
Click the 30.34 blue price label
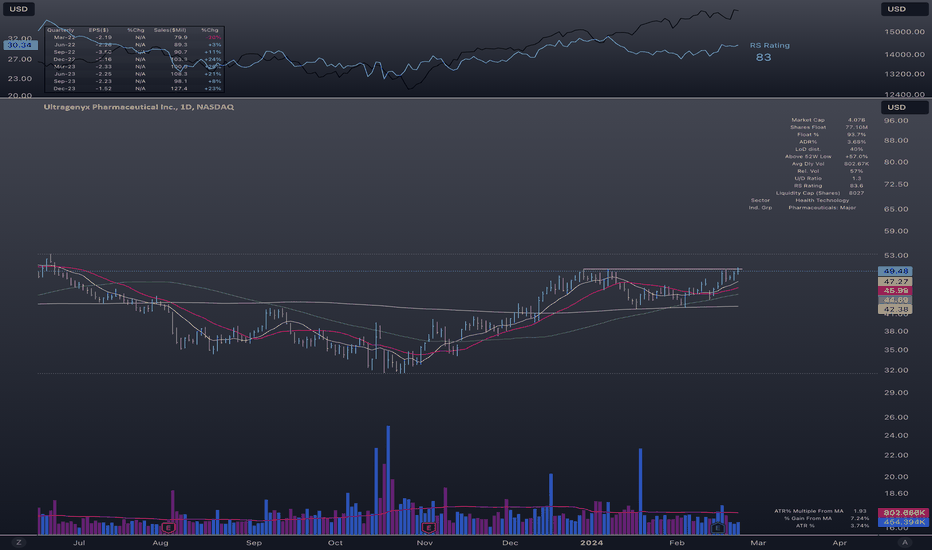tap(20, 45)
